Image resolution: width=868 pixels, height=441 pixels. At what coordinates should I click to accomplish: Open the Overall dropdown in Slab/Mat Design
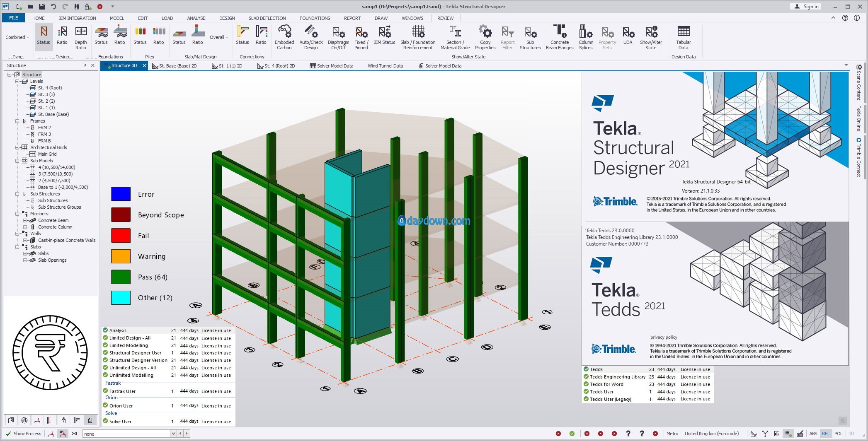point(219,37)
